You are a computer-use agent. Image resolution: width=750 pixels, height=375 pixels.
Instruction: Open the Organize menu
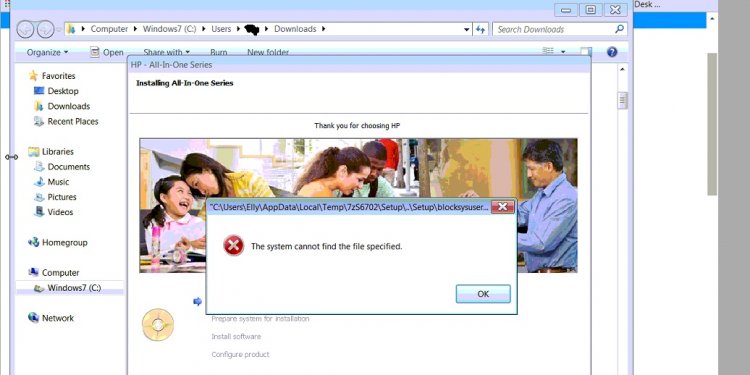click(47, 52)
